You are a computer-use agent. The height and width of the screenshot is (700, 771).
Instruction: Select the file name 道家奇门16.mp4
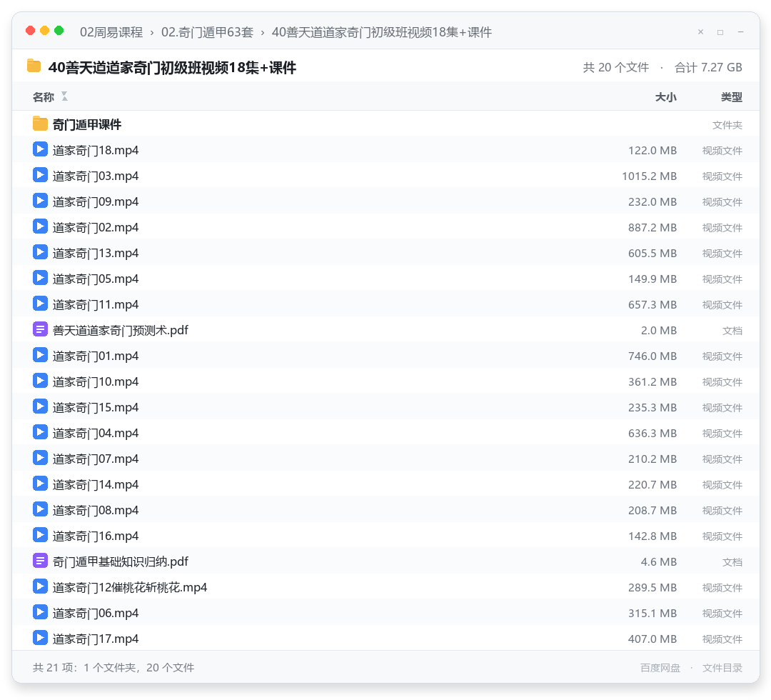[96, 536]
